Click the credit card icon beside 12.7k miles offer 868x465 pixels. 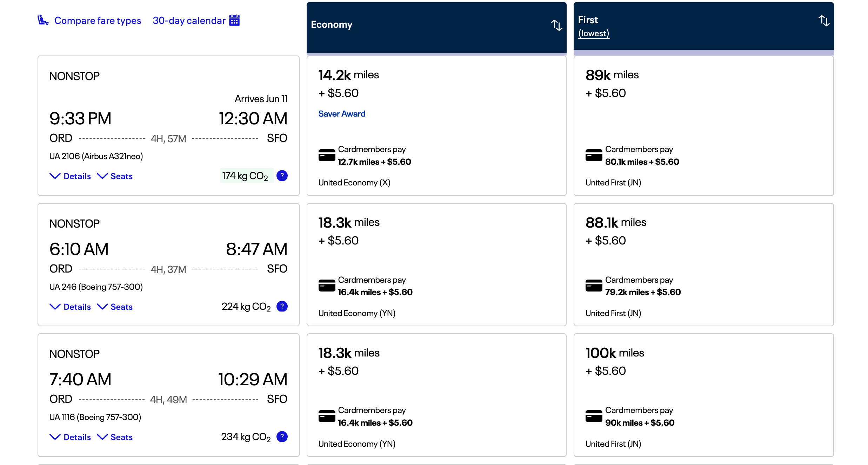[326, 155]
